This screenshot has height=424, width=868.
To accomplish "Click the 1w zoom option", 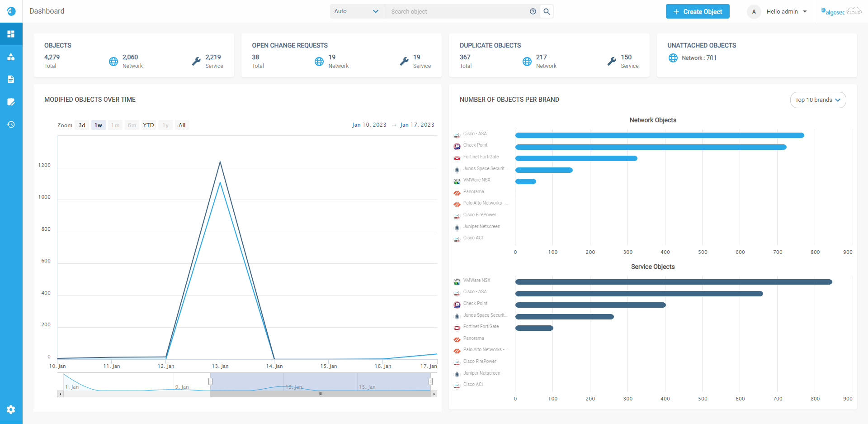I will (x=98, y=125).
